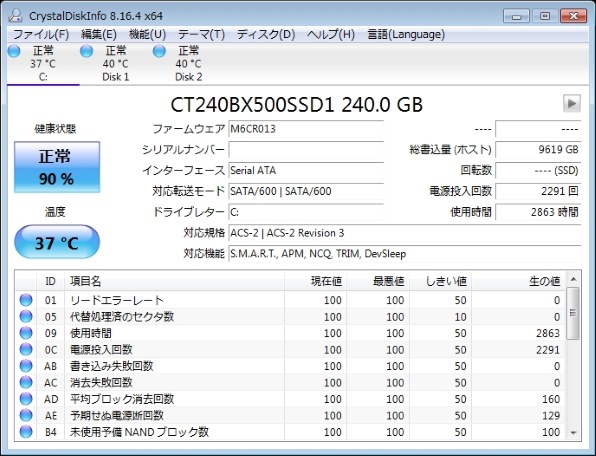Click status icon of row ID 09 使用時間
The height and width of the screenshot is (456, 596).
coord(26,333)
